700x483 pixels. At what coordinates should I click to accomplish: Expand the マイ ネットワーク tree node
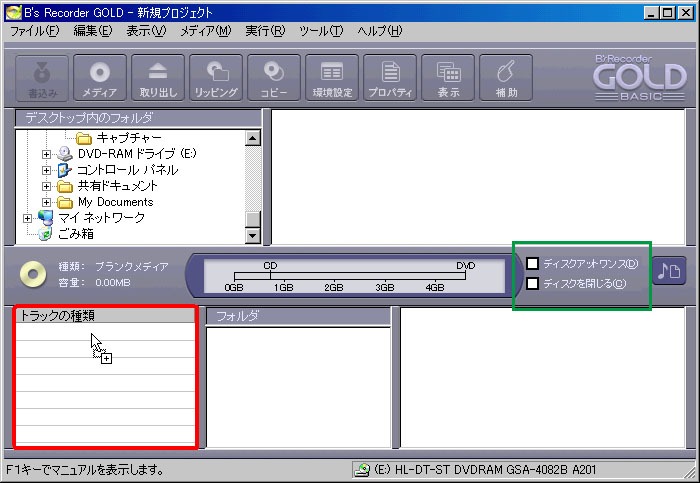tap(28, 218)
